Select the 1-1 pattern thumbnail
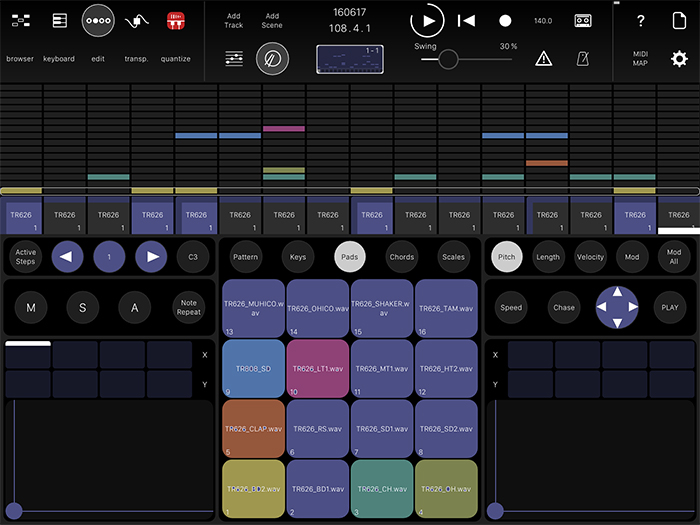 pos(350,59)
